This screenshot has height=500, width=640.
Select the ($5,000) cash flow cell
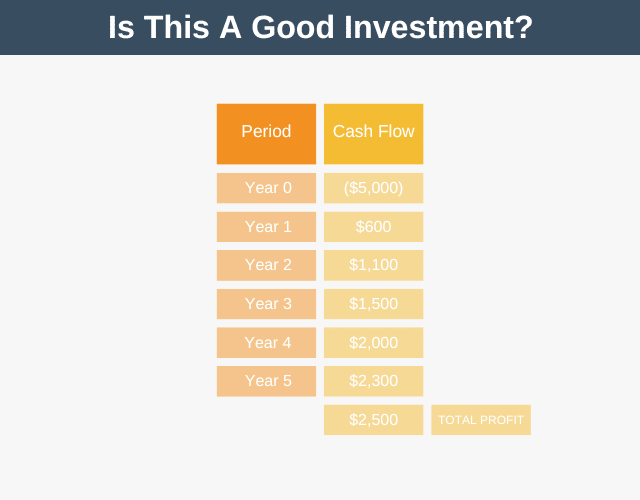pyautogui.click(x=373, y=188)
